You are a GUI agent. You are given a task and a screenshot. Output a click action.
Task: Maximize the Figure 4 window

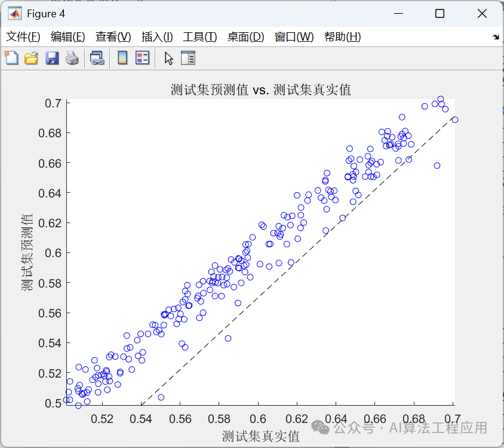click(440, 14)
